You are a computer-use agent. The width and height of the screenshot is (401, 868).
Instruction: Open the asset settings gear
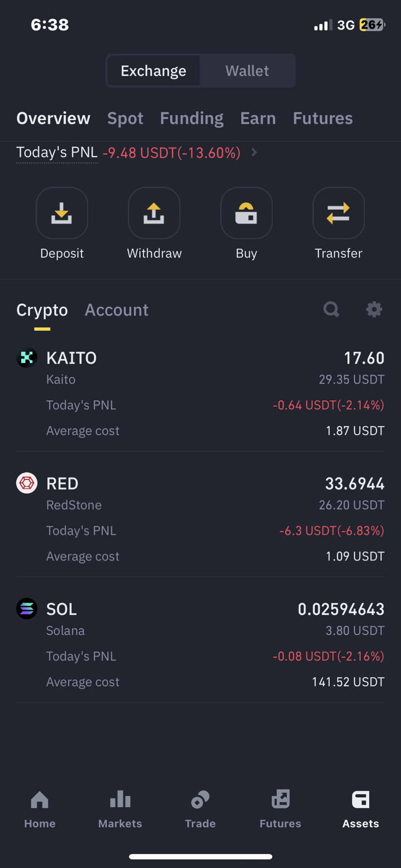[x=374, y=309]
